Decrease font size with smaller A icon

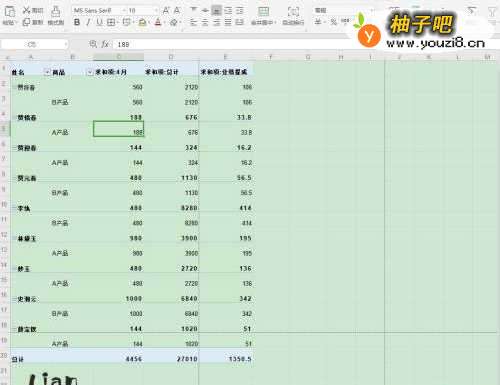177,10
